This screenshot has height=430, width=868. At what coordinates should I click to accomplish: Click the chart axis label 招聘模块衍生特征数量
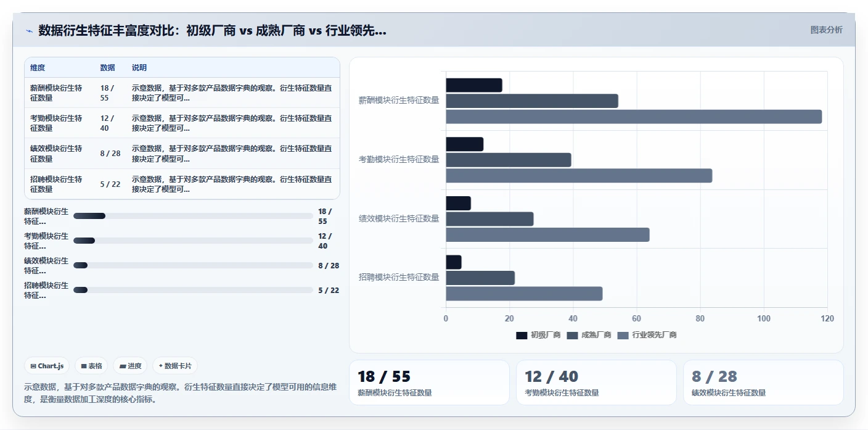[399, 277]
